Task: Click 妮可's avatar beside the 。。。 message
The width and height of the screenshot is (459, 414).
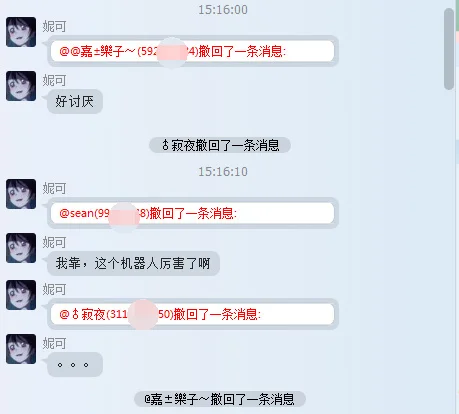Action: click(x=21, y=349)
